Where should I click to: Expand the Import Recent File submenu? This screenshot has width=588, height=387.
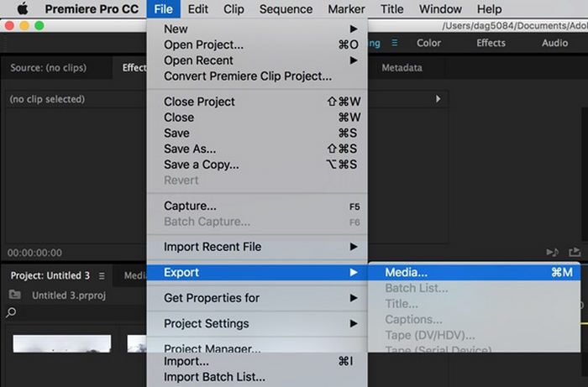pyautogui.click(x=257, y=247)
